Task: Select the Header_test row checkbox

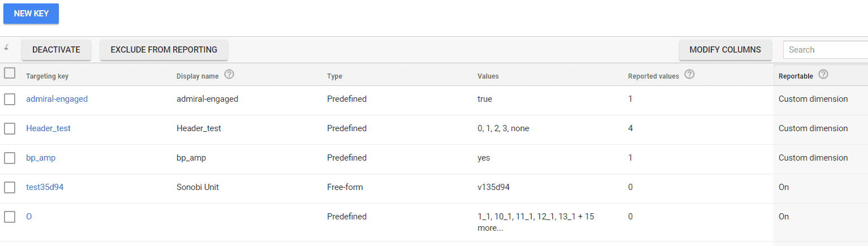Action: tap(10, 128)
